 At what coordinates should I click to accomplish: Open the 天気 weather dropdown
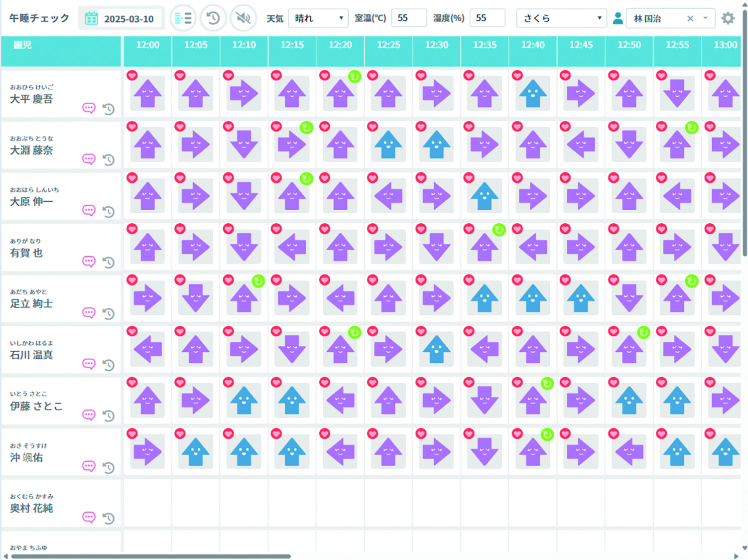[x=318, y=18]
